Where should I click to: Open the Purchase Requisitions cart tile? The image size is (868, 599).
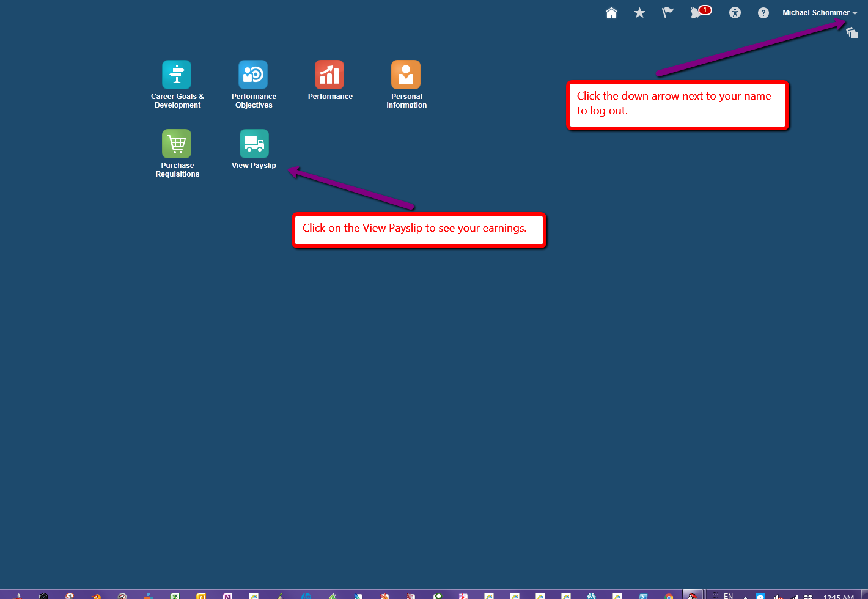177,144
